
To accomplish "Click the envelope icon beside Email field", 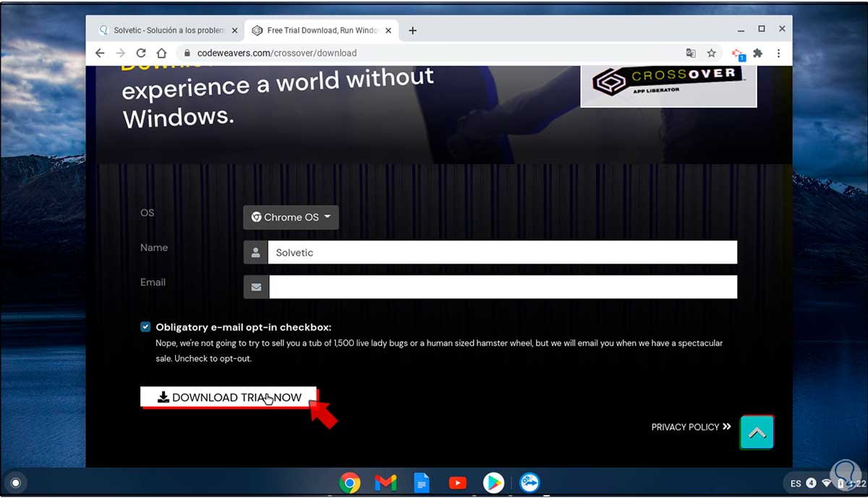I will [256, 287].
